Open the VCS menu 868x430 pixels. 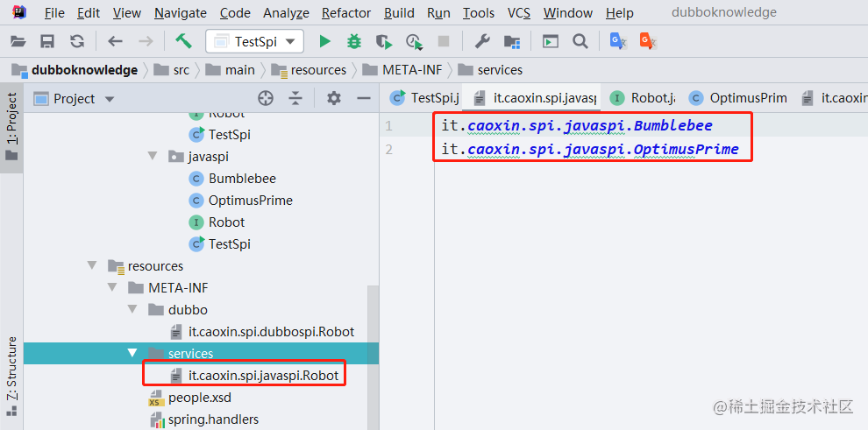click(x=519, y=13)
